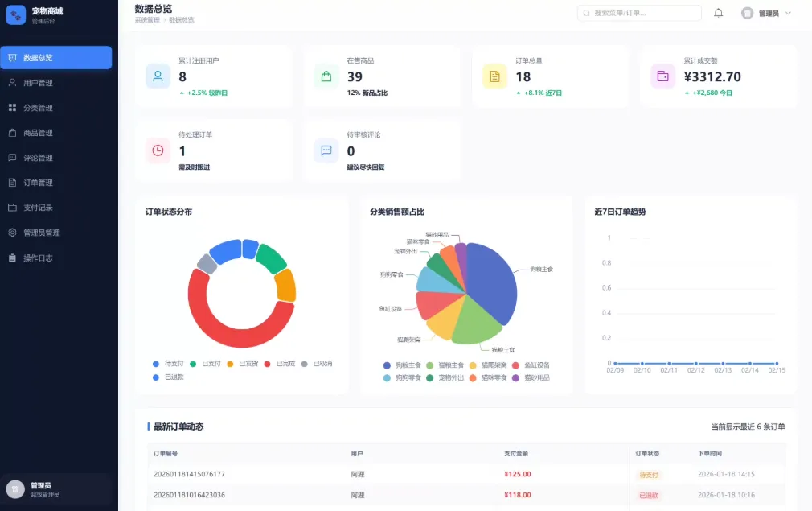Screen dimensions: 812x511
Task: Toggle 宠物外出 legend in category sales chart
Action: tap(445, 377)
